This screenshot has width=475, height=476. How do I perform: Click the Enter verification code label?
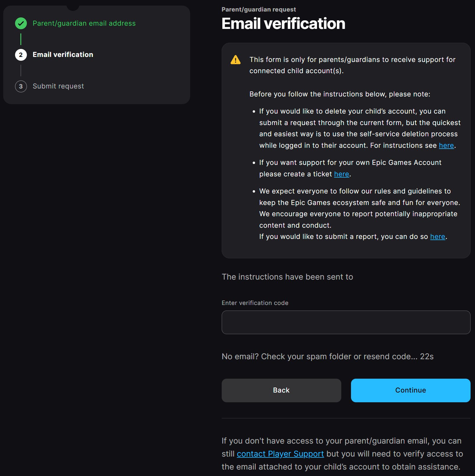click(x=255, y=303)
